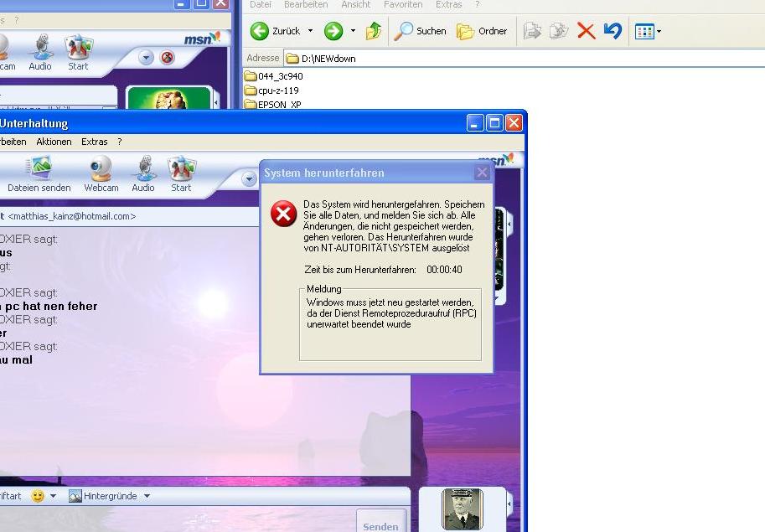Select the 044_3c940 folder
This screenshot has width=765, height=532.
274,76
